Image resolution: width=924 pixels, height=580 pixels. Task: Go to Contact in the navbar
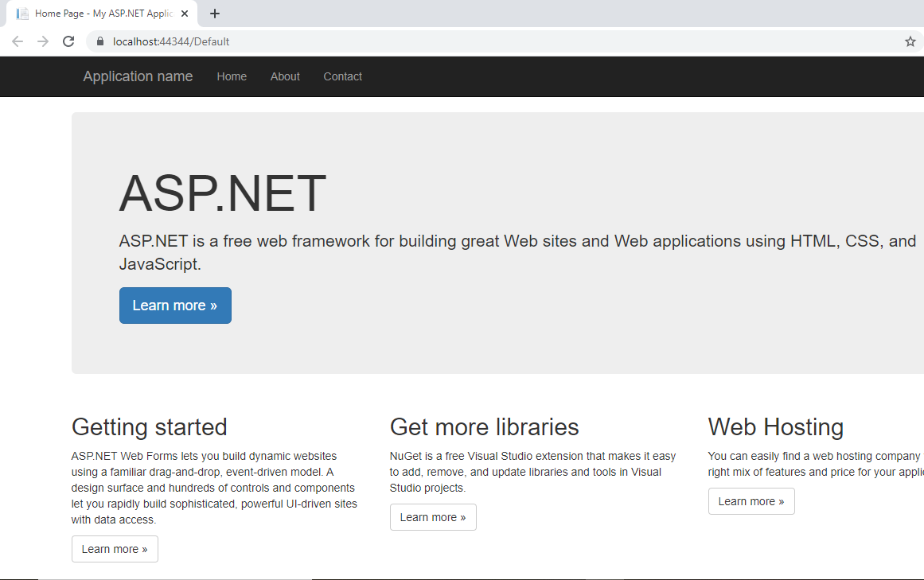coord(342,76)
